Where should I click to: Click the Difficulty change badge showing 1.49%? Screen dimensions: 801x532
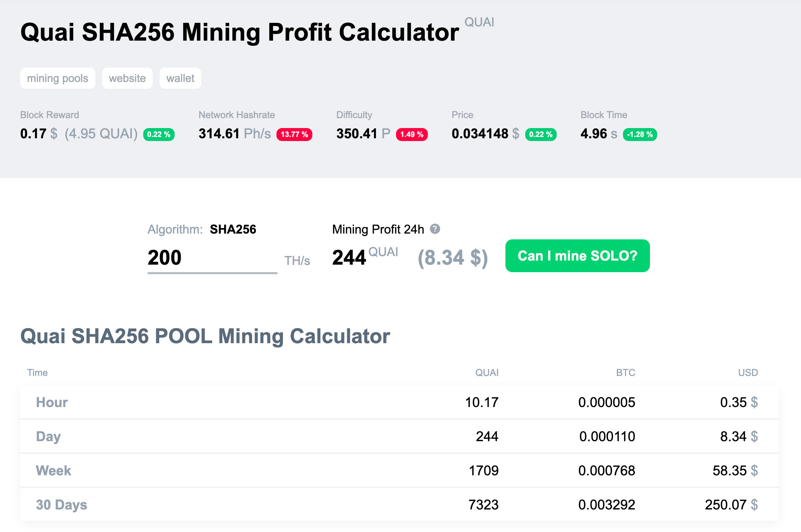click(411, 134)
